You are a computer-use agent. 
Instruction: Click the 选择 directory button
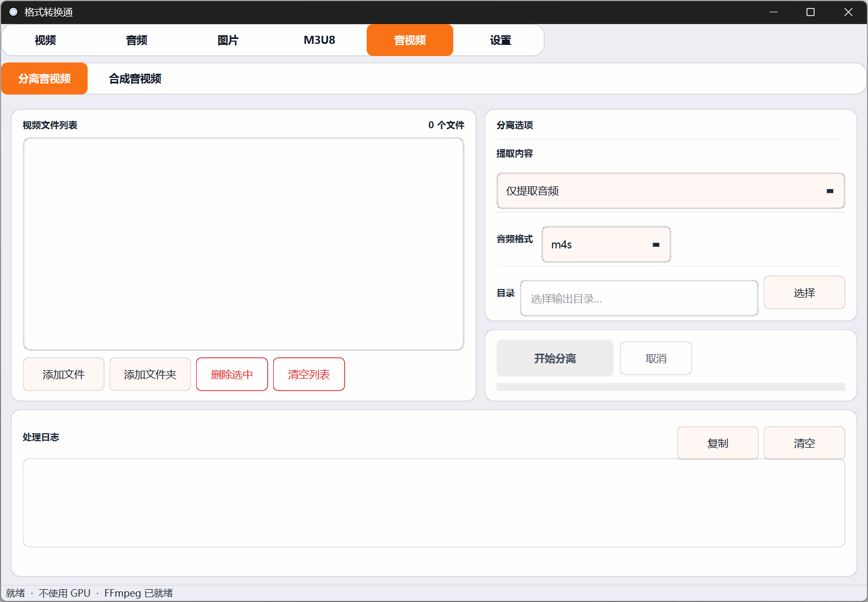[804, 293]
